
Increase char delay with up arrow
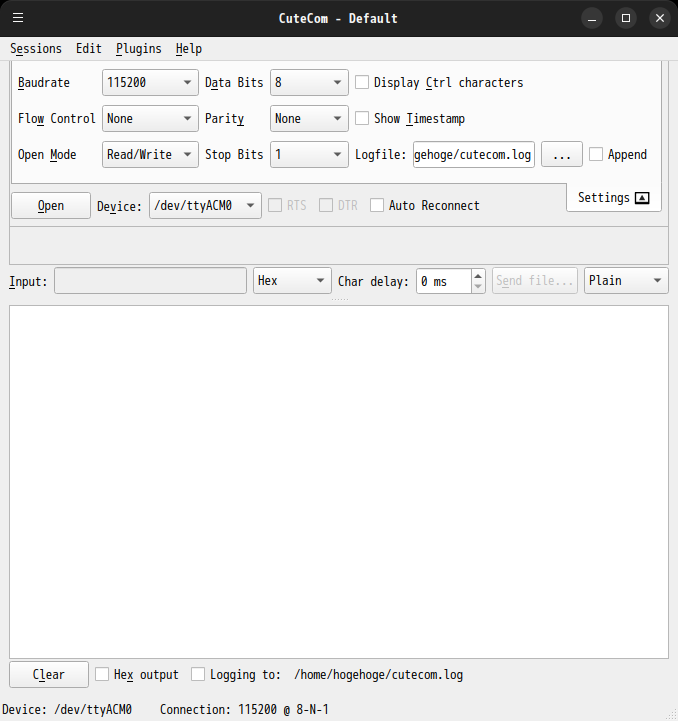[478, 276]
